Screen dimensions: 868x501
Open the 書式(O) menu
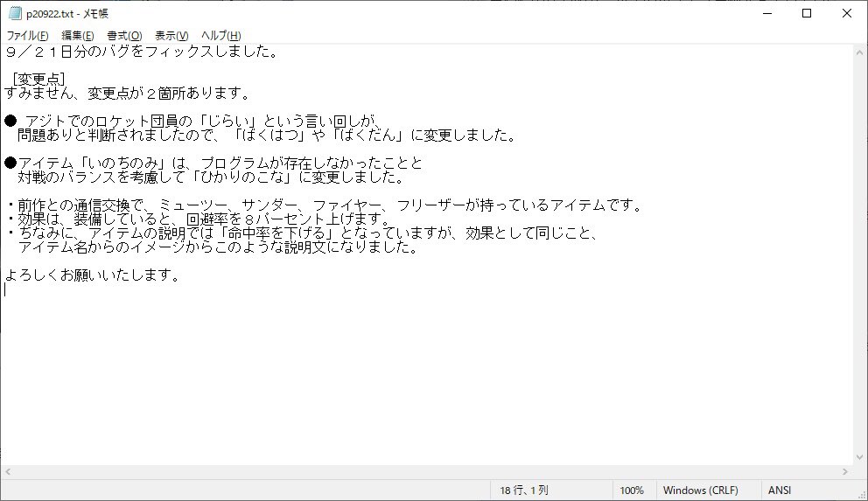click(124, 35)
